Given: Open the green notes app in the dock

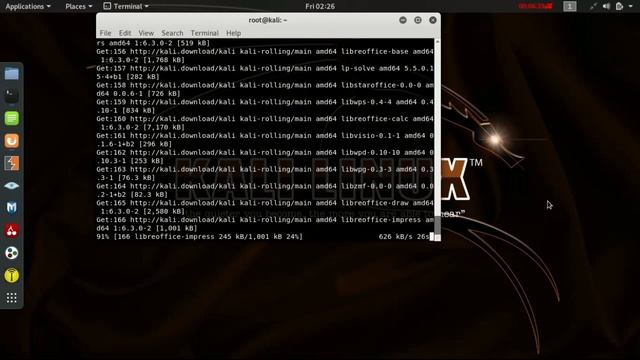Looking at the screenshot, I should tap(11, 118).
